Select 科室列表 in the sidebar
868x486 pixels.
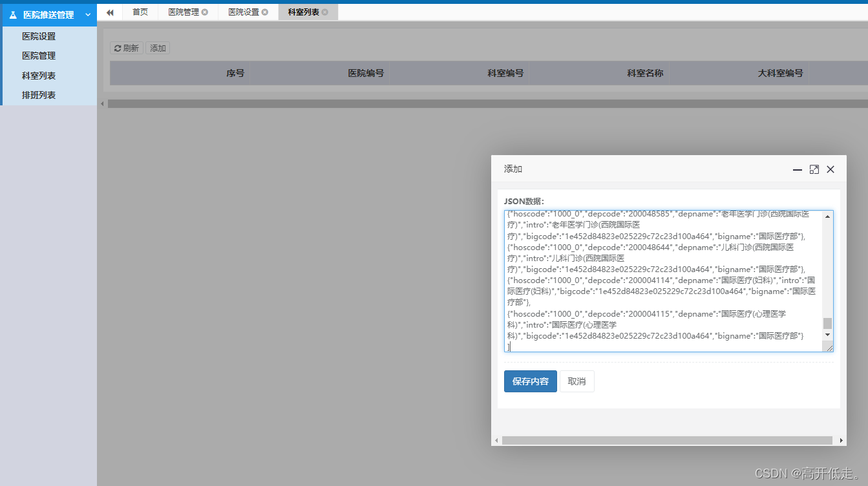coord(39,76)
